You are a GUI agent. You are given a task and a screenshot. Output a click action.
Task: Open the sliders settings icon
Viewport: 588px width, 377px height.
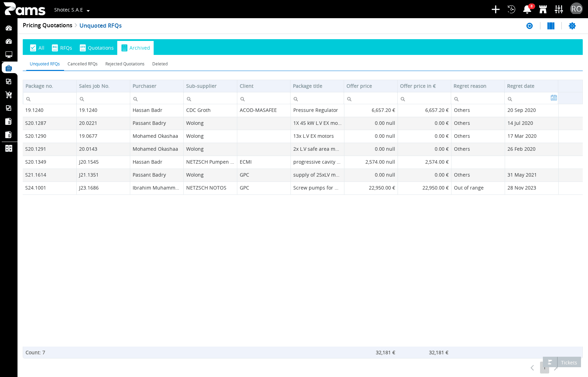[559, 9]
